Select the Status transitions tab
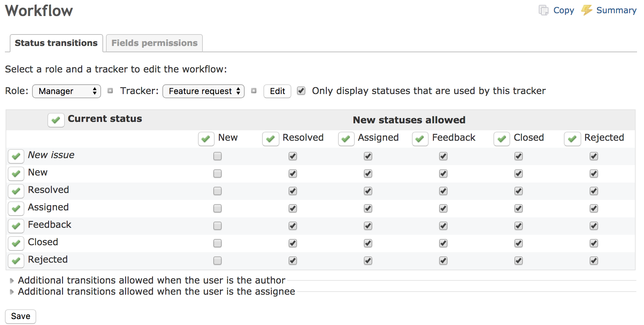The width and height of the screenshot is (644, 325). 56,43
